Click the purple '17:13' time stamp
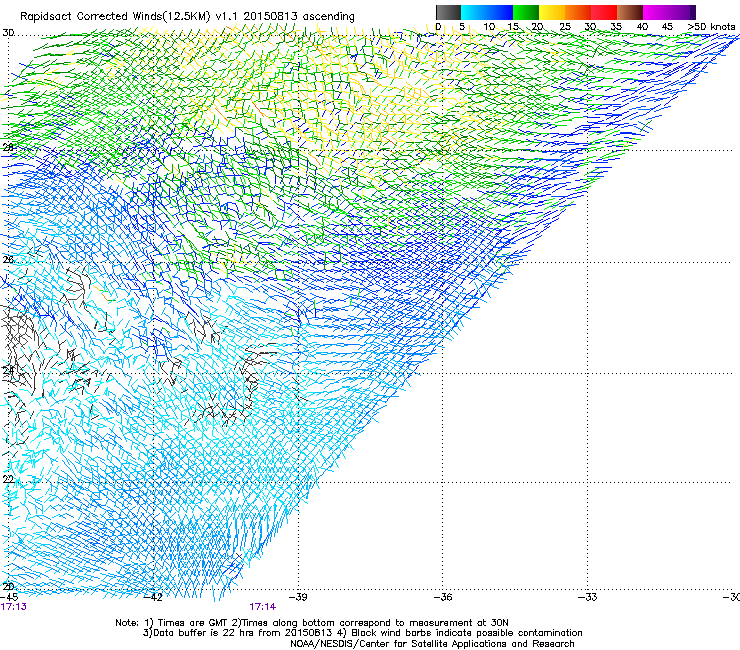This screenshot has height=650, width=740. [x=14, y=607]
